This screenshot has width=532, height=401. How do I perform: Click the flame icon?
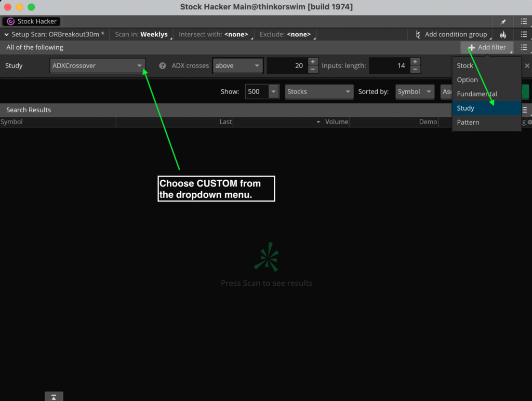(503, 34)
